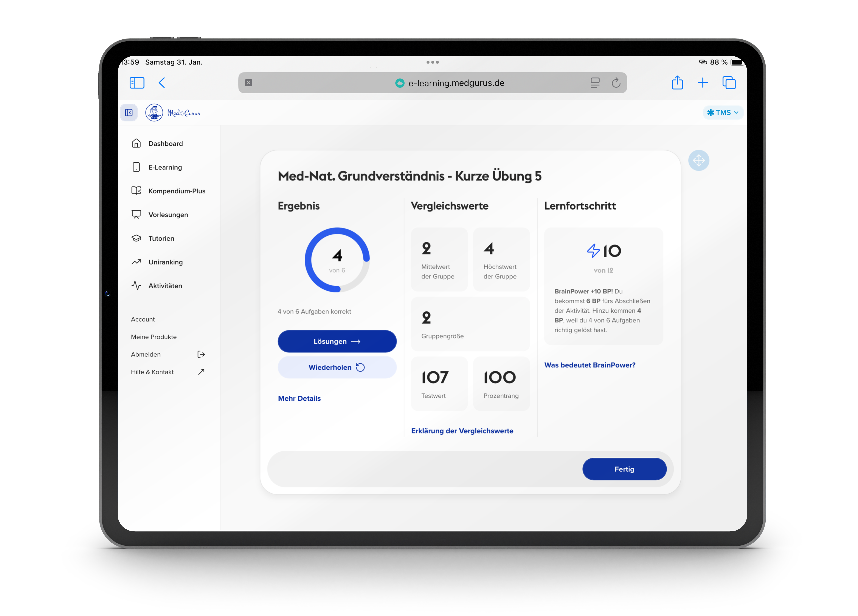
Task: Click the MedGurus logo avatar
Action: click(x=154, y=113)
